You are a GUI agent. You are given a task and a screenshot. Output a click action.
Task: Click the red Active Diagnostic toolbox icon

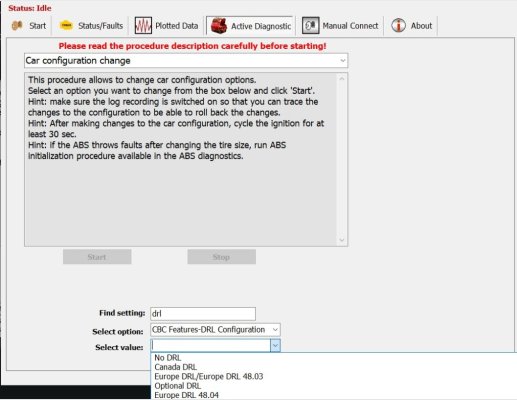click(x=219, y=26)
